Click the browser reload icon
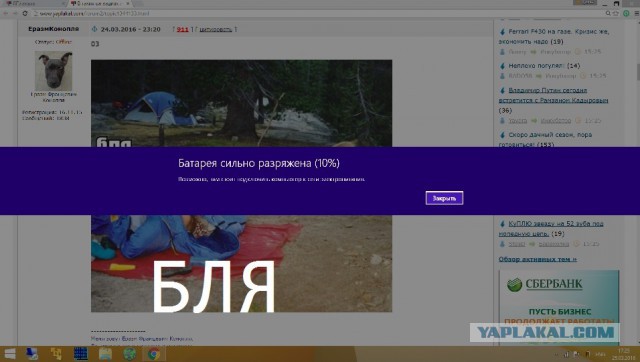Viewport: 640px width, 362px height. 25,13
